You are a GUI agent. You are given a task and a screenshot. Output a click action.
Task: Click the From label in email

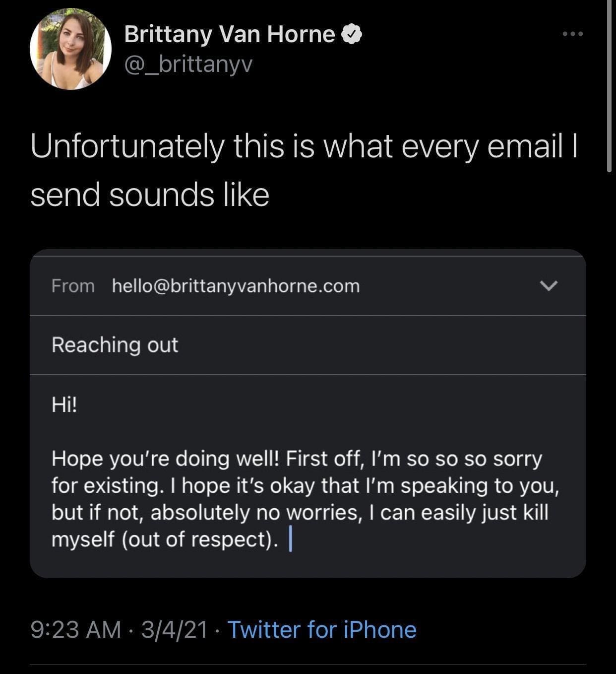coord(73,286)
